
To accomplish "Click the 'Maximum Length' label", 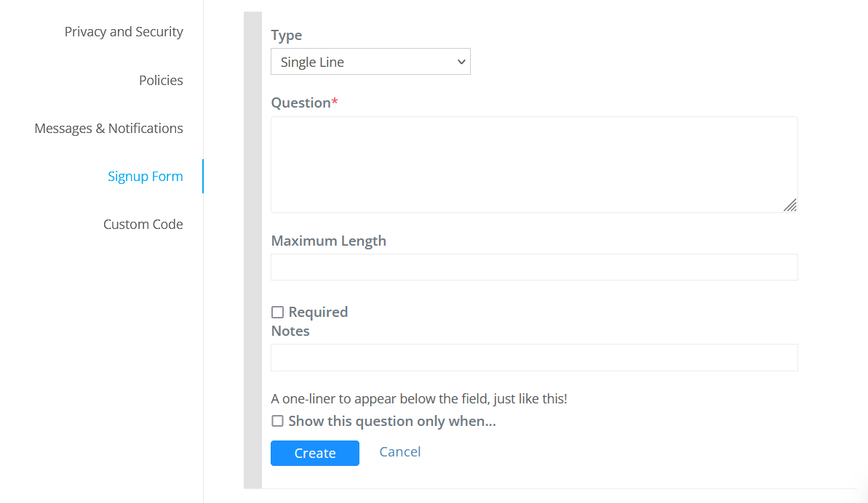I will (x=328, y=241).
